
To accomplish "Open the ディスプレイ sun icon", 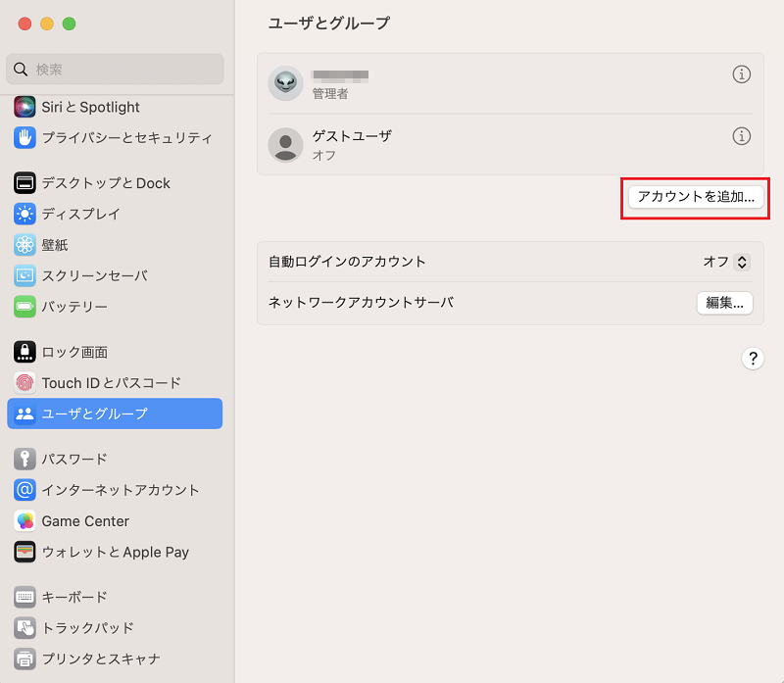I will pos(24,214).
